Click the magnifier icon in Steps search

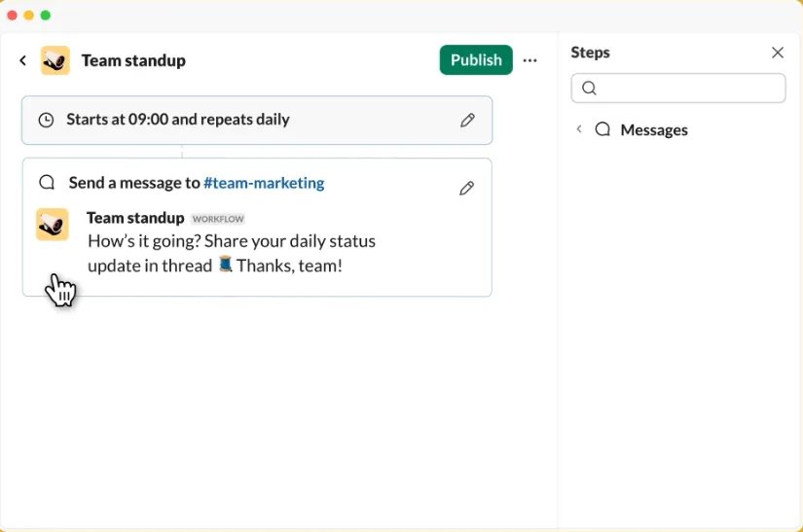tap(589, 88)
